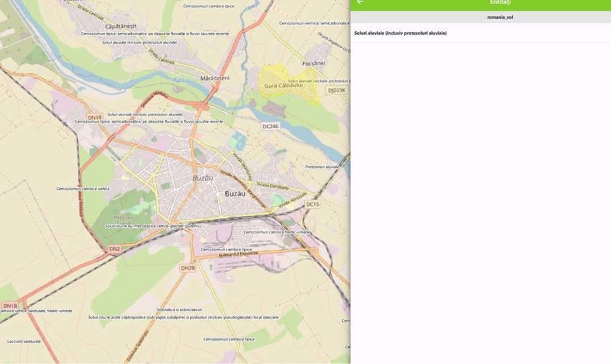Click the DN10 road shield on the map

[x=95, y=118]
